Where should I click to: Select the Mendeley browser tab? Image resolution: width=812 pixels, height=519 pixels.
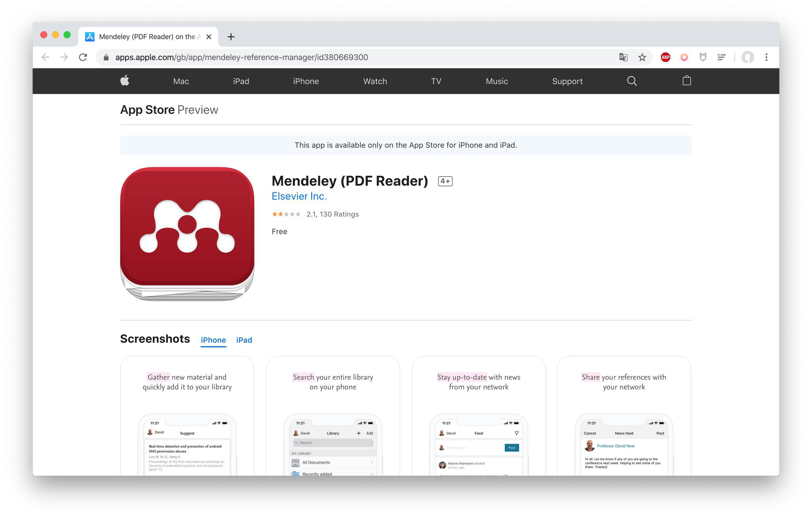(148, 37)
